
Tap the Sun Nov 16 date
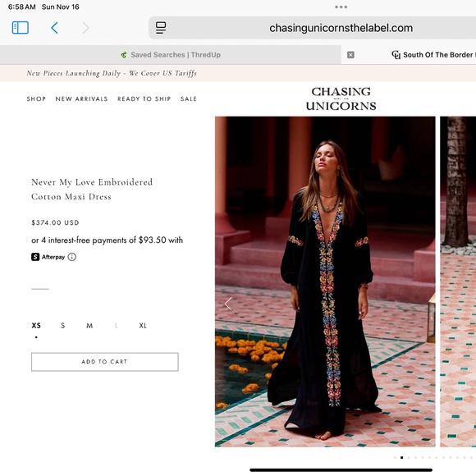[x=61, y=7]
